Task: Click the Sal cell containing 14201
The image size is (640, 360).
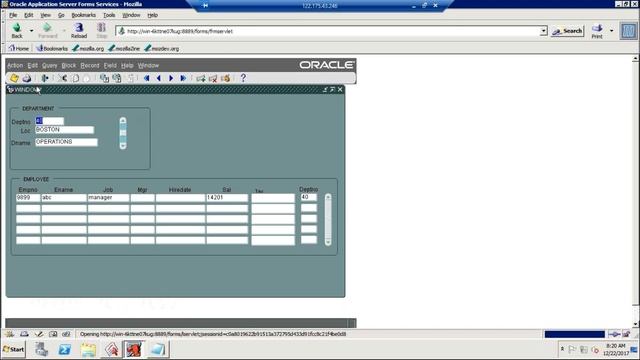Action: 227,198
